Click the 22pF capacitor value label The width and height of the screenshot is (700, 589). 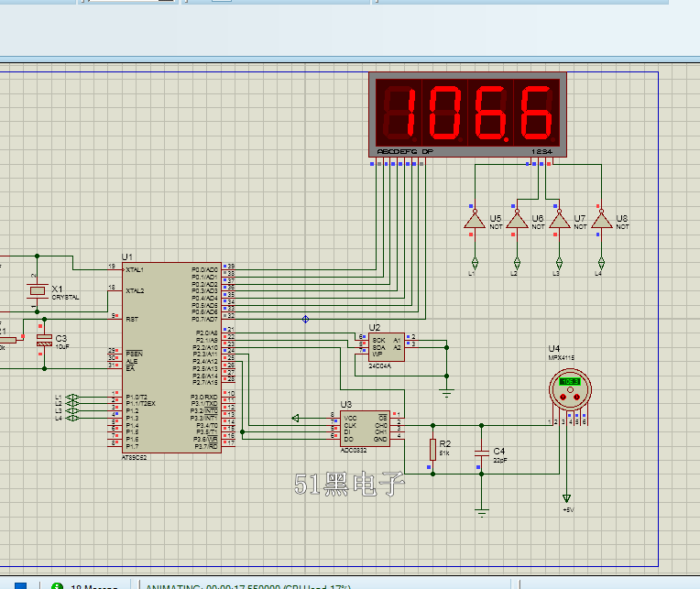[500, 461]
